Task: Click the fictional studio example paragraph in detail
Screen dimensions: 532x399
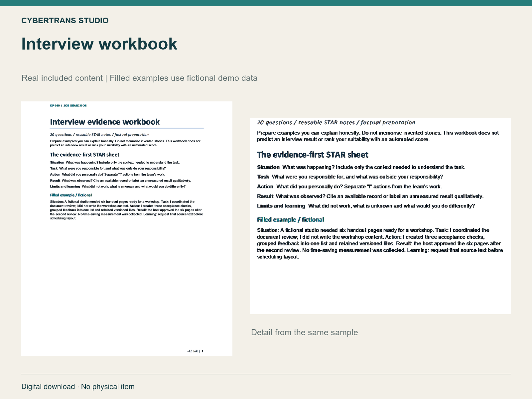Action: point(380,243)
